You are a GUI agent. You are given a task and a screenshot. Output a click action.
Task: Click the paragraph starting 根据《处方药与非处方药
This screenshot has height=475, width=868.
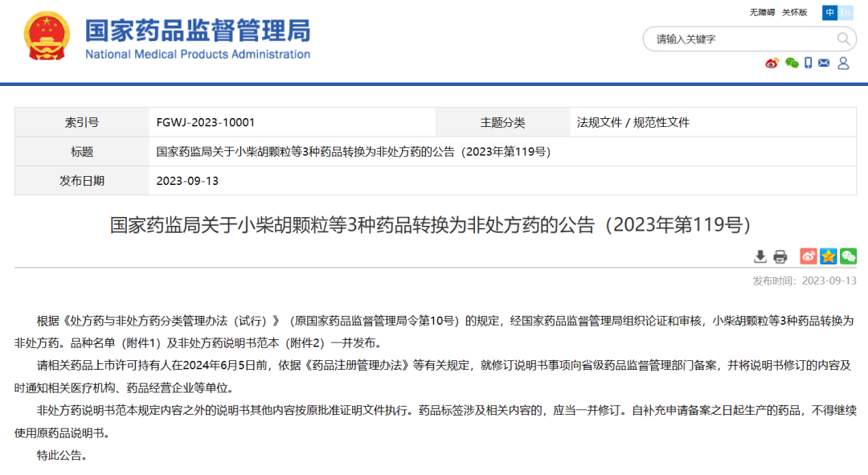click(435, 332)
